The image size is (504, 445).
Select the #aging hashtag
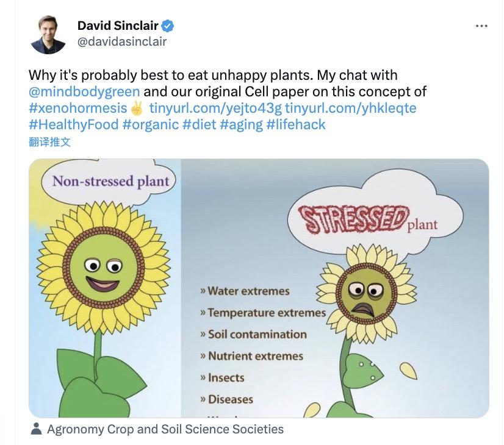pyautogui.click(x=242, y=125)
